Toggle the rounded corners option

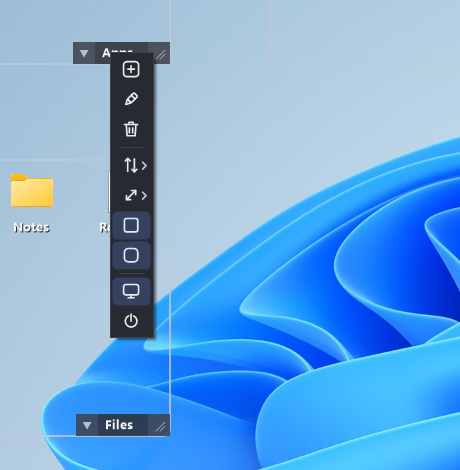pos(131,256)
